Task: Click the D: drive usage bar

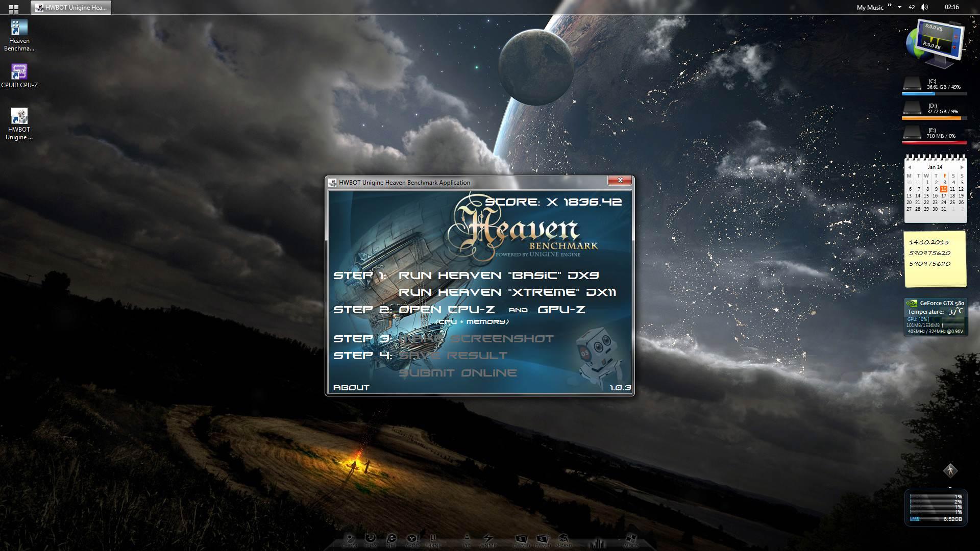Action: coord(934,118)
